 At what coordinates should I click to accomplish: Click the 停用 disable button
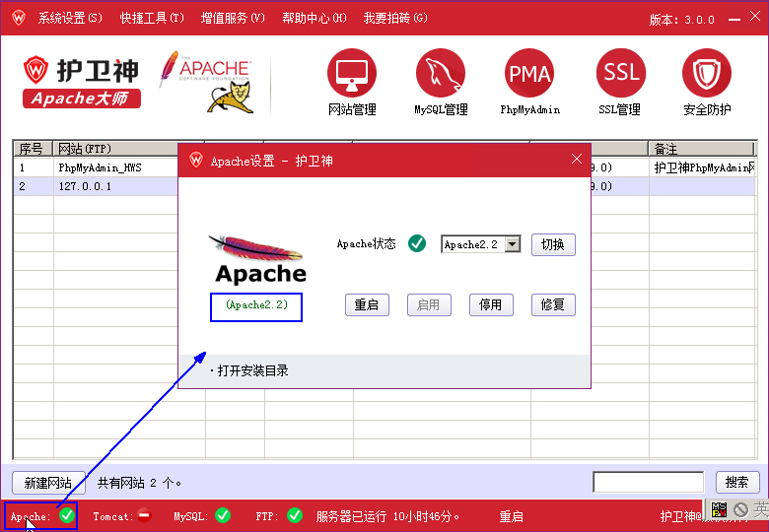click(x=491, y=304)
